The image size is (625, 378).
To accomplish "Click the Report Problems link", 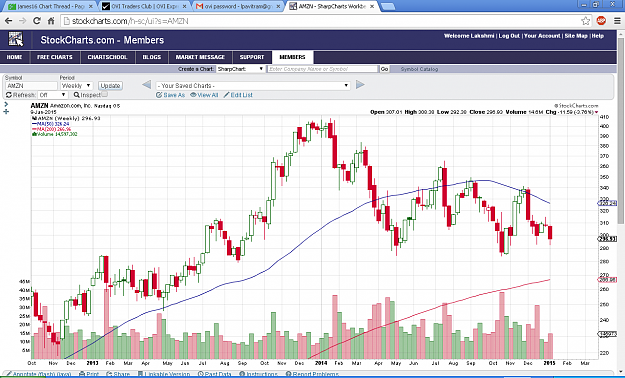I will [x=312, y=374].
